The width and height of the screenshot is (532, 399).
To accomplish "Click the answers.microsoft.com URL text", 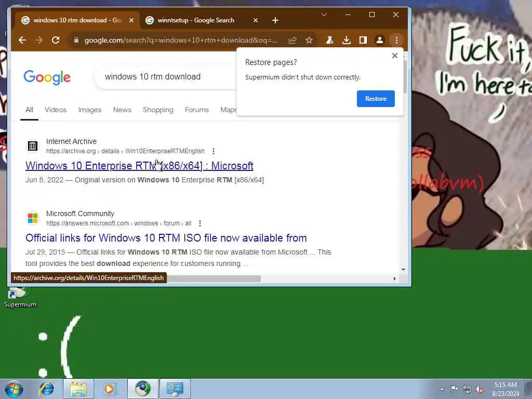I will (119, 223).
